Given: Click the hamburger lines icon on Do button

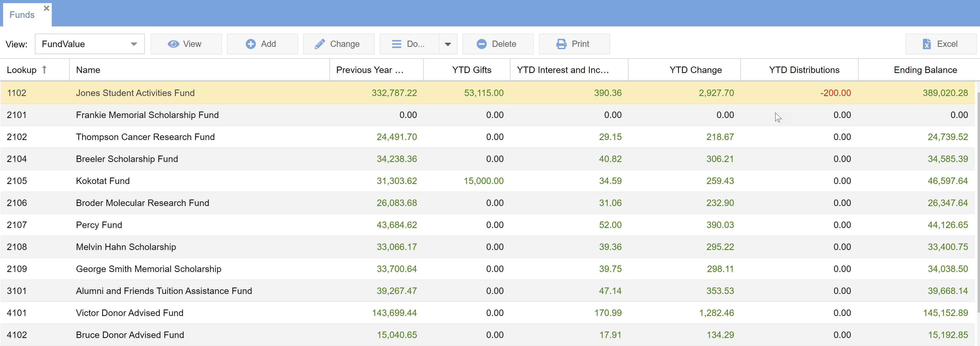Looking at the screenshot, I should [x=396, y=44].
